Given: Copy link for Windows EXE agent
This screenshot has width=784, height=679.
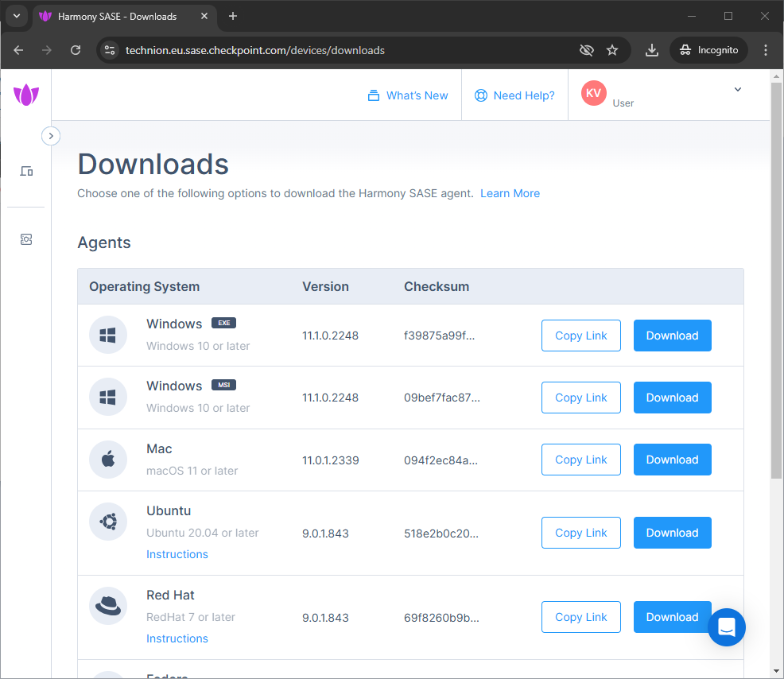Looking at the screenshot, I should click(581, 336).
